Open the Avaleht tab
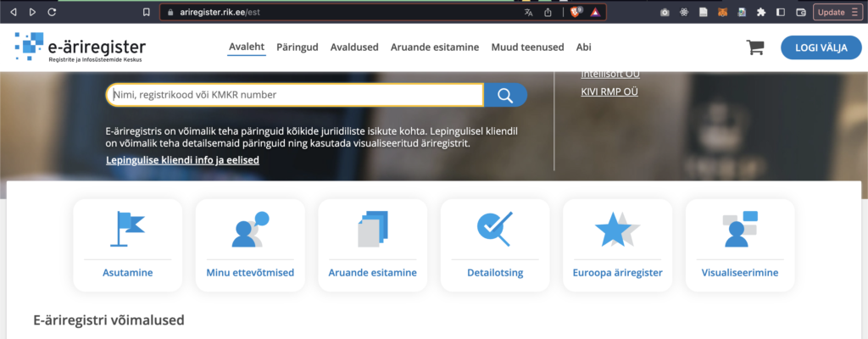 (247, 47)
